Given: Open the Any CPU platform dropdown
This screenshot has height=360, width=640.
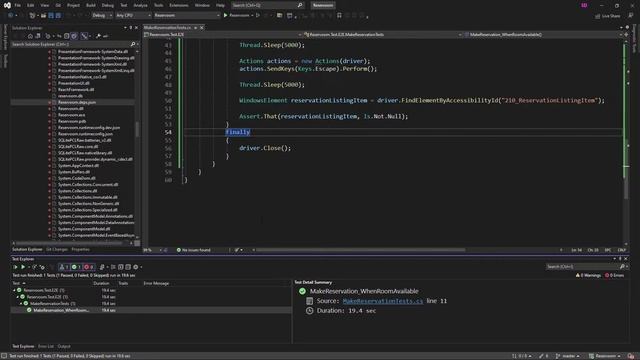Looking at the screenshot, I should (133, 15).
